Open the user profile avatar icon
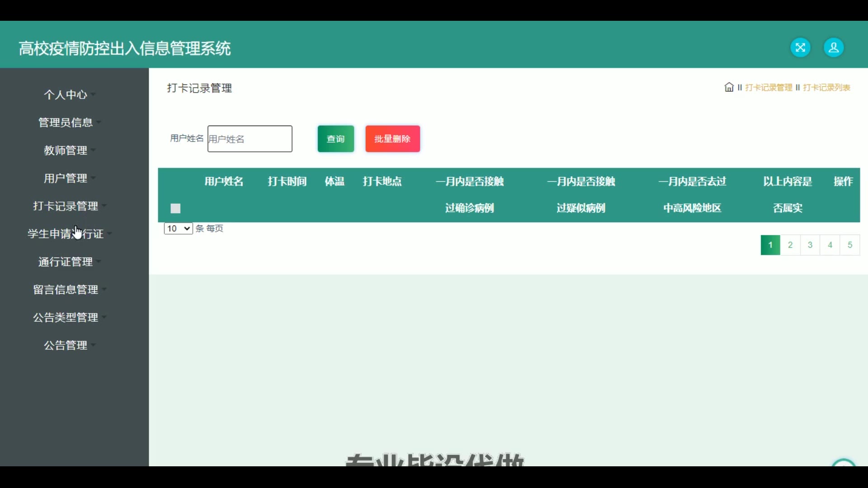The image size is (868, 488). (x=834, y=47)
